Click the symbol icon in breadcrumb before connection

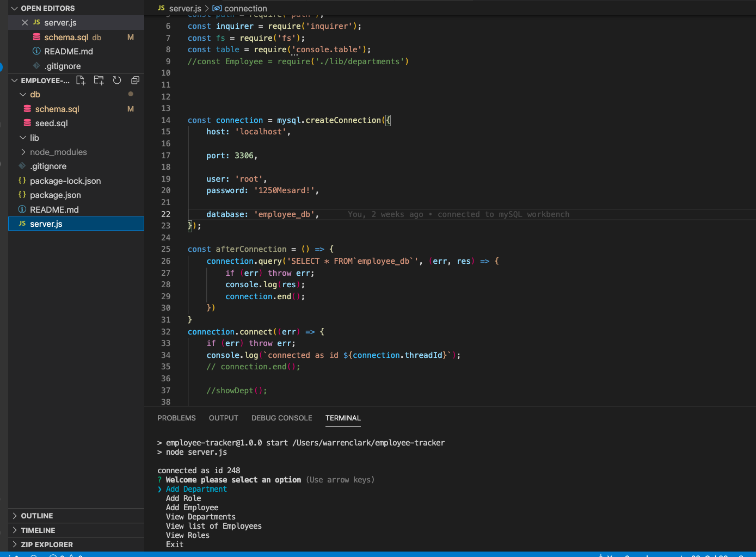(x=217, y=8)
